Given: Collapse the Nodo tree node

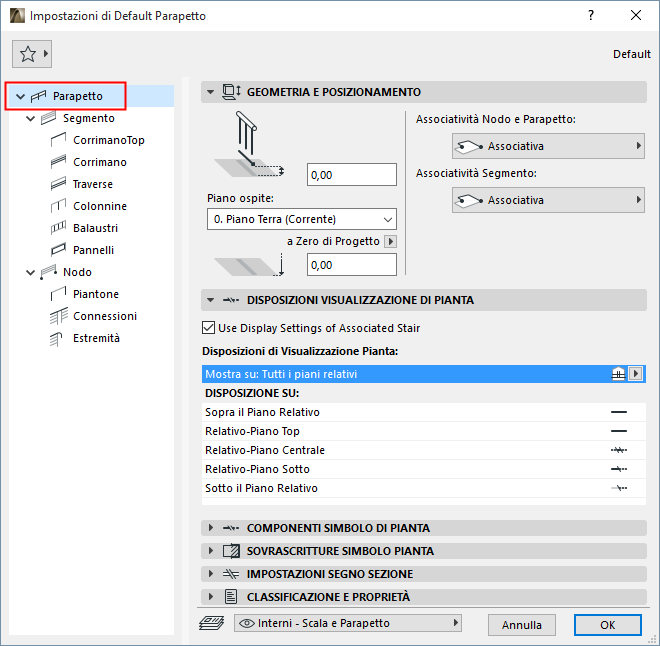Looking at the screenshot, I should click(x=30, y=273).
